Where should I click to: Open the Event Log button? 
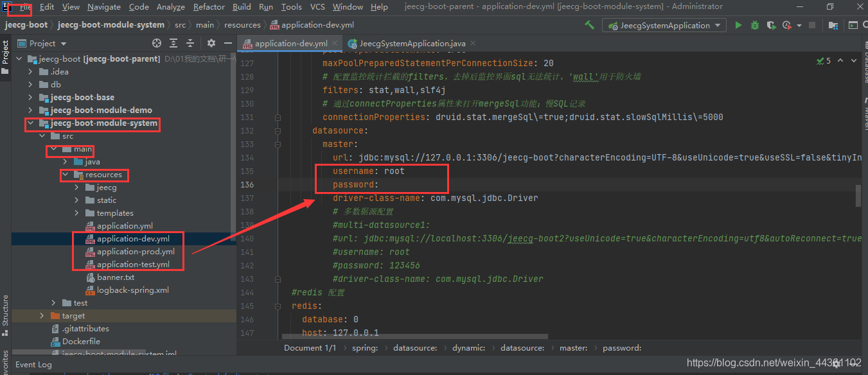coord(33,364)
